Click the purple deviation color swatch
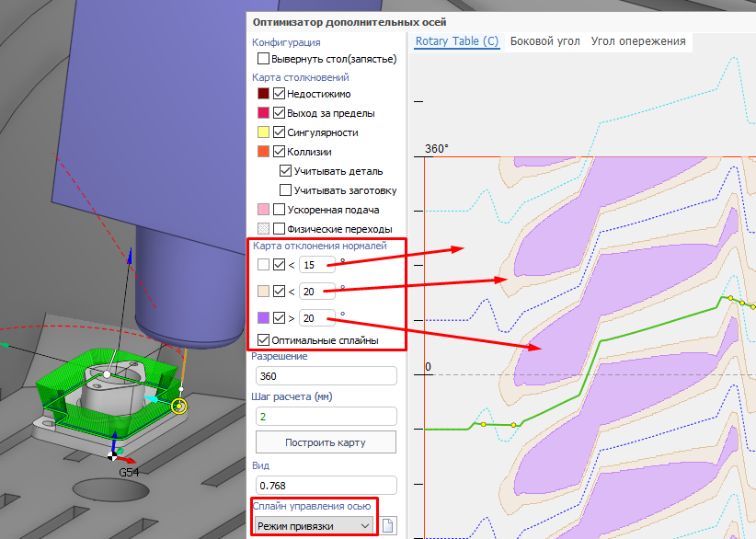 (x=264, y=318)
